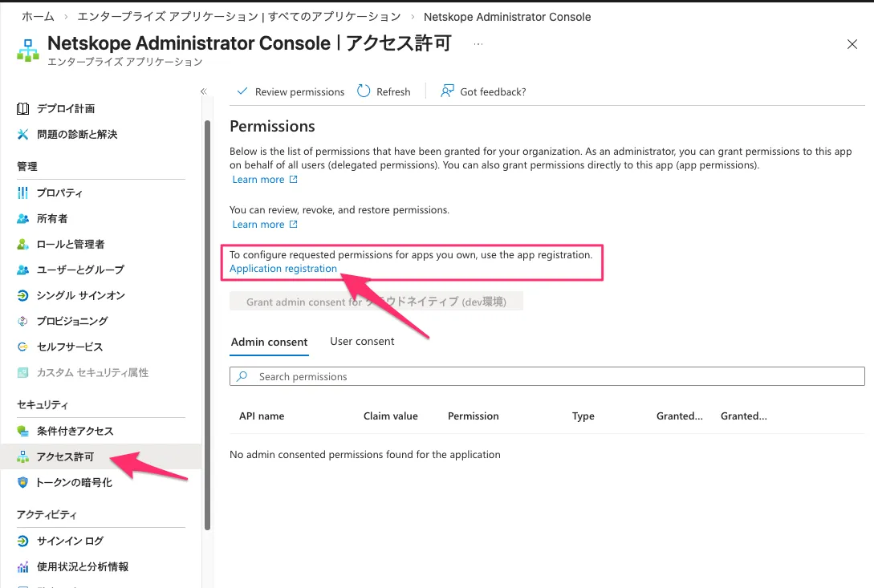Viewport: 874px width, 588px height.
Task: Sort by Type column header
Action: click(583, 416)
